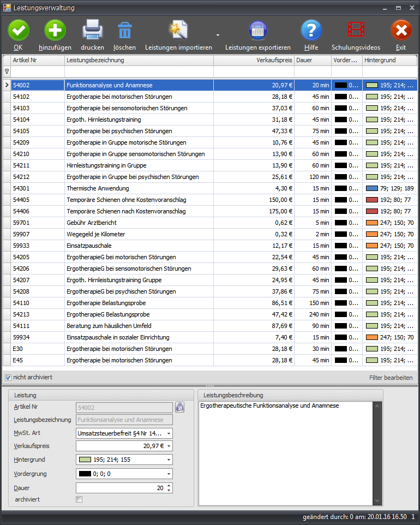Unlock Artikel Nr field with padlock icon
The width and height of the screenshot is (420, 525).
(x=179, y=407)
